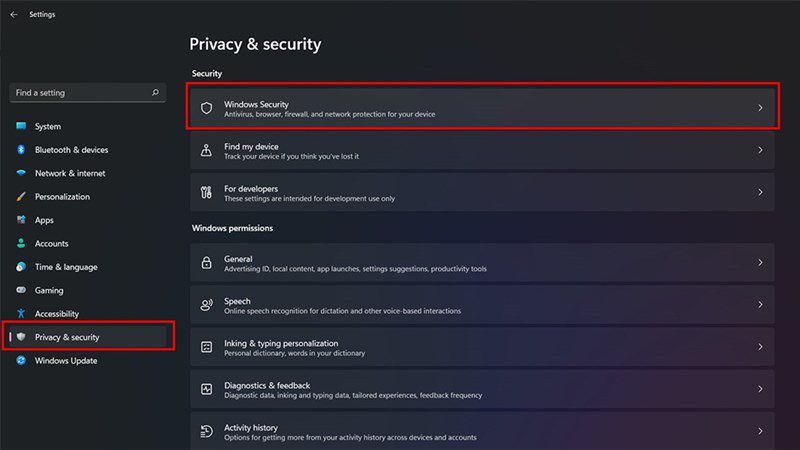Click the search magnifier icon
Viewport: 800px width, 450px height.
coord(155,92)
